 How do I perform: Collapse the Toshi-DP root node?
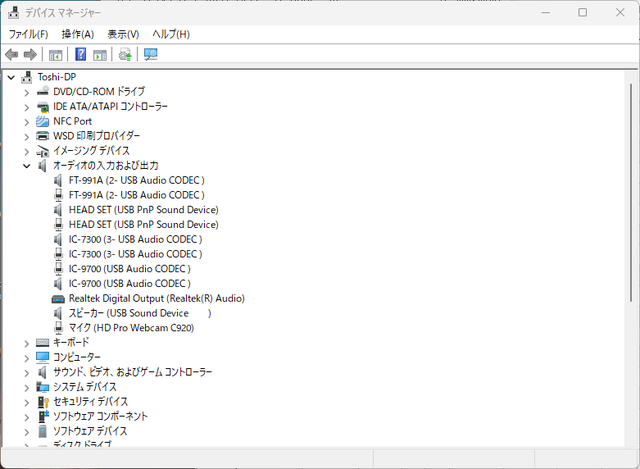pyautogui.click(x=11, y=77)
